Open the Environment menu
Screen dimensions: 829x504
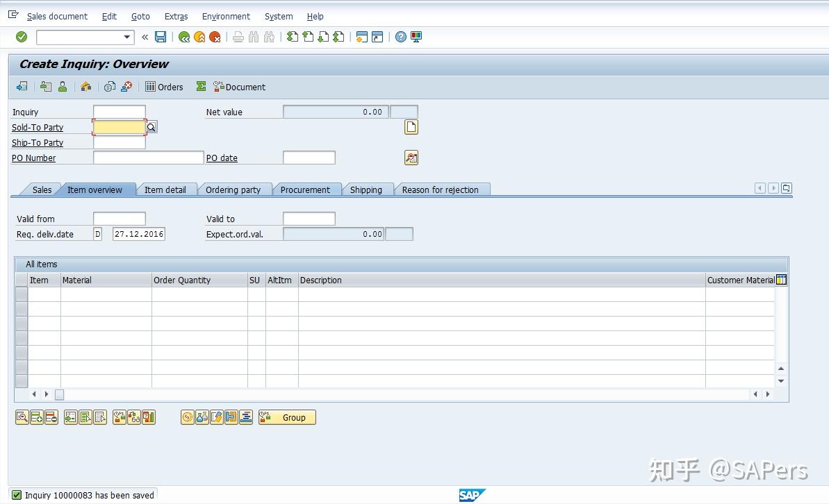226,16
